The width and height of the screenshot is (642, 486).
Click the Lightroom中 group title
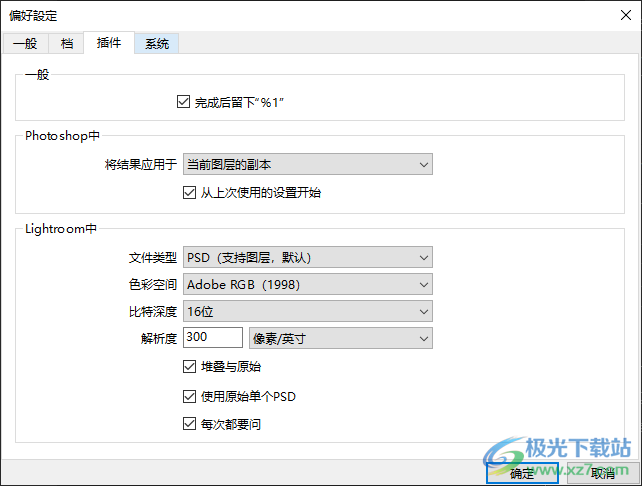pos(61,228)
